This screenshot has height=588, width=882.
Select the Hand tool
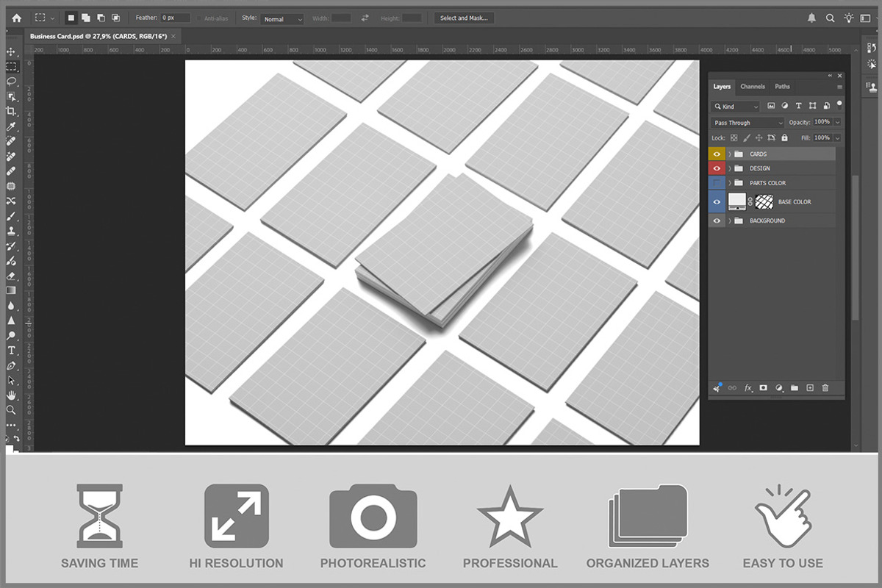11,395
